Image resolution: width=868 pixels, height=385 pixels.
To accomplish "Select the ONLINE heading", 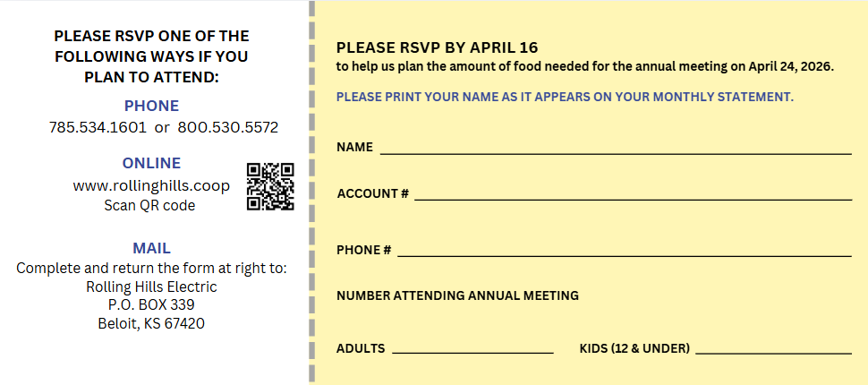I will pos(152,163).
